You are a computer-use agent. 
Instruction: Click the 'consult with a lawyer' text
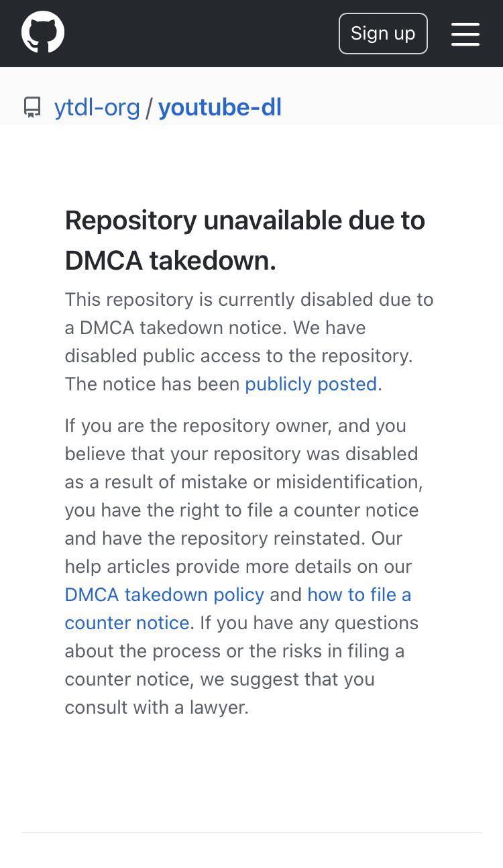[x=156, y=707]
